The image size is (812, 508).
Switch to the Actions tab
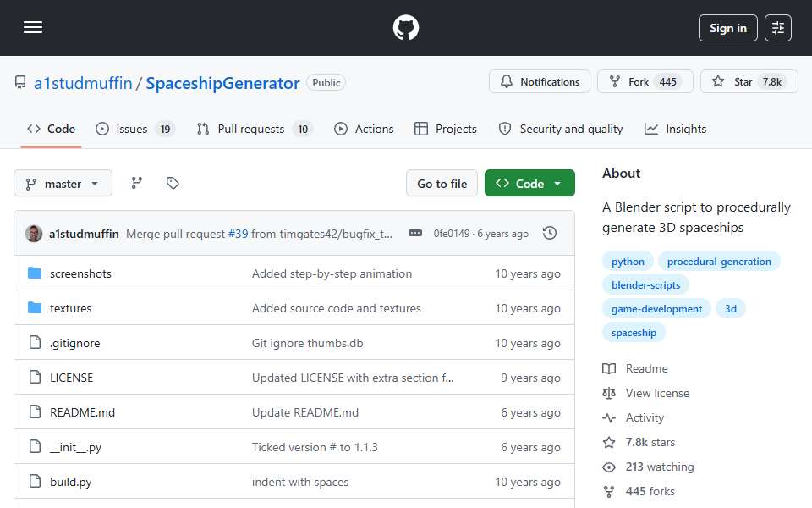click(364, 129)
